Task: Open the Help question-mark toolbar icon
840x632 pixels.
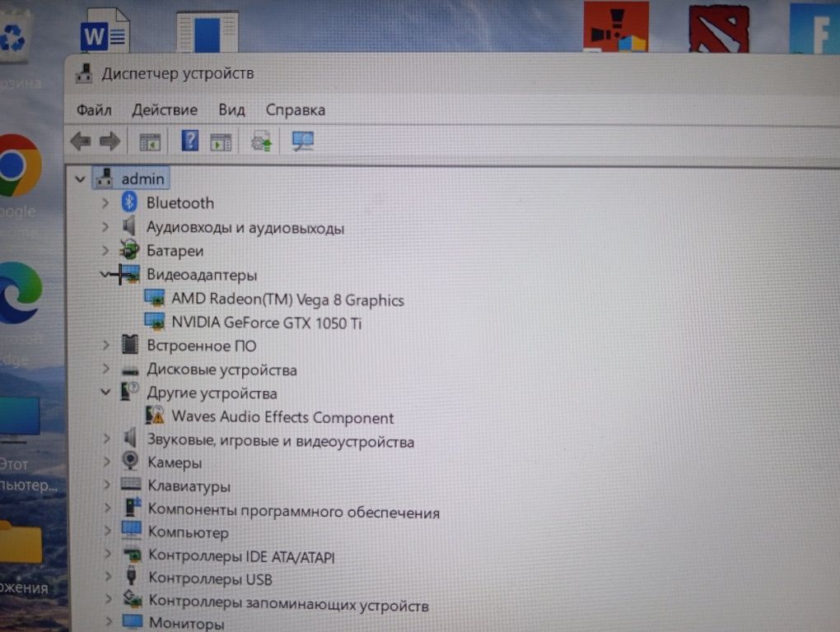Action: click(x=189, y=141)
